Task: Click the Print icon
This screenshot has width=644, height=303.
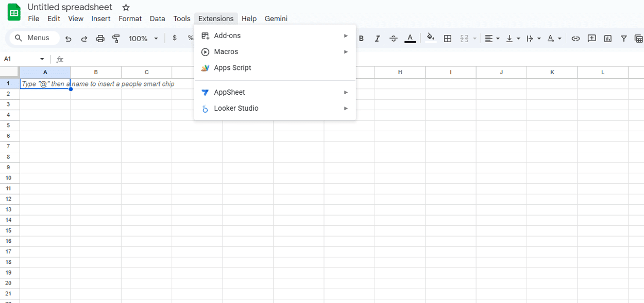Action: tap(100, 38)
